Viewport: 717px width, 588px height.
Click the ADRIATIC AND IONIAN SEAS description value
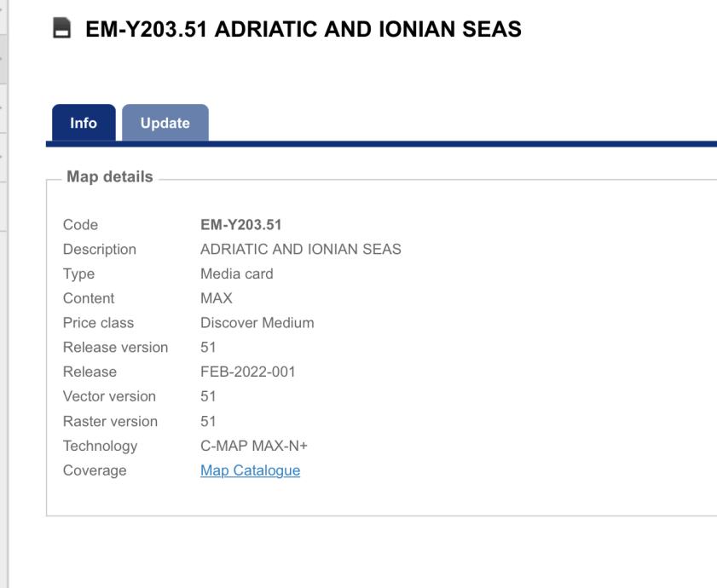coord(300,250)
